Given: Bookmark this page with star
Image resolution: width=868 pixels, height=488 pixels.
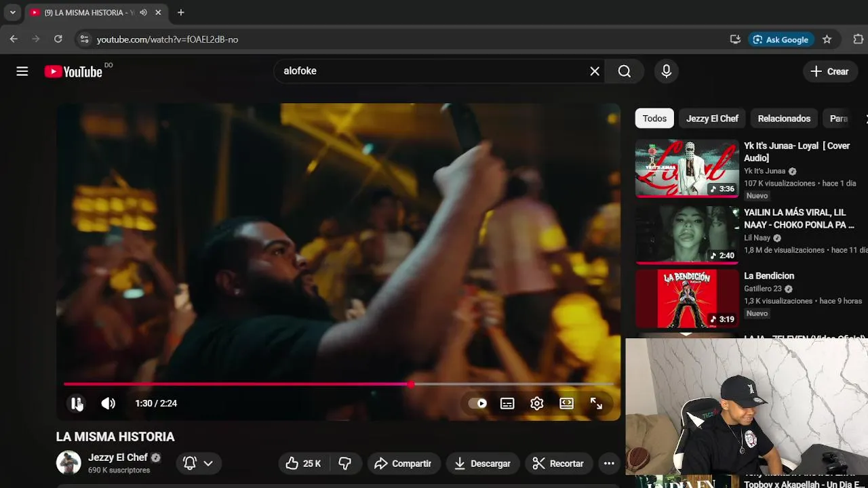Looking at the screenshot, I should (827, 39).
